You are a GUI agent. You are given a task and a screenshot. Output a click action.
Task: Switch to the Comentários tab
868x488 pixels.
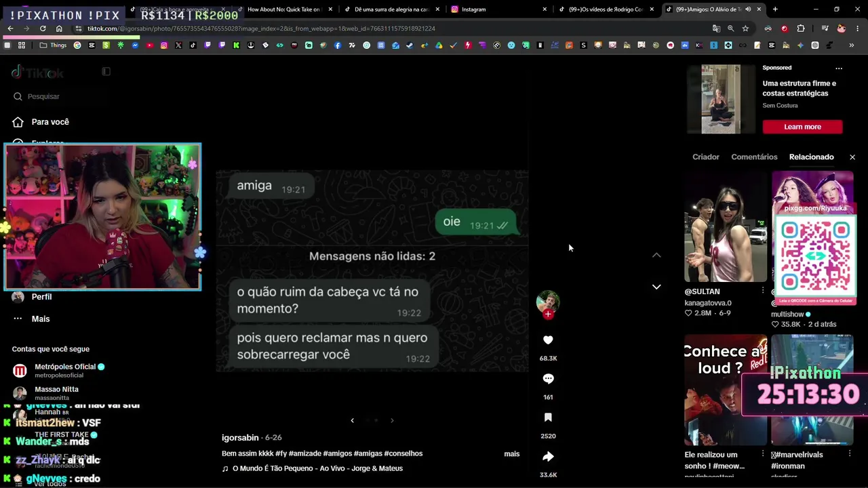click(x=754, y=157)
